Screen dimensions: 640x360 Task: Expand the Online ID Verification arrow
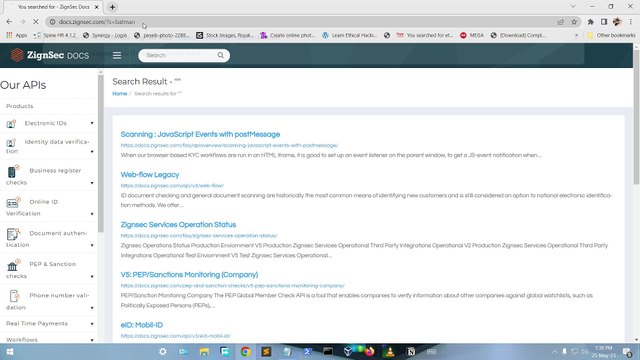point(92,214)
